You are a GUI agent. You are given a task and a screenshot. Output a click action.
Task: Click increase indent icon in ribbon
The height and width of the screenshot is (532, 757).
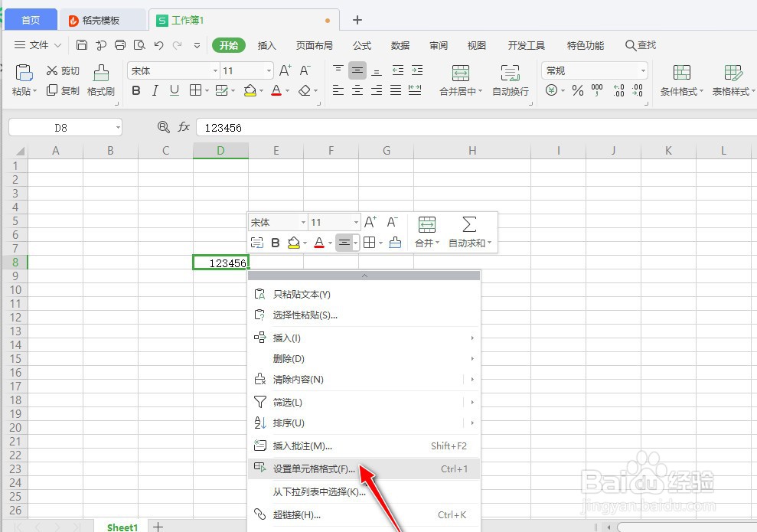tap(417, 70)
